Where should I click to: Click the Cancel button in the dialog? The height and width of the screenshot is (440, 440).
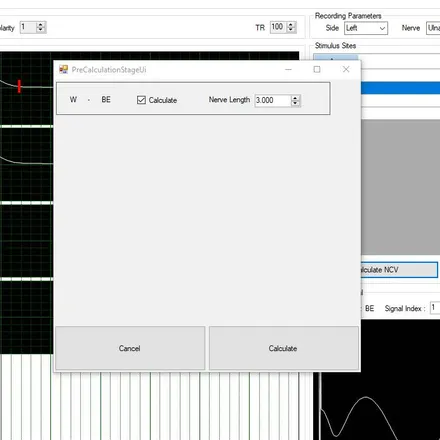pyautogui.click(x=130, y=348)
